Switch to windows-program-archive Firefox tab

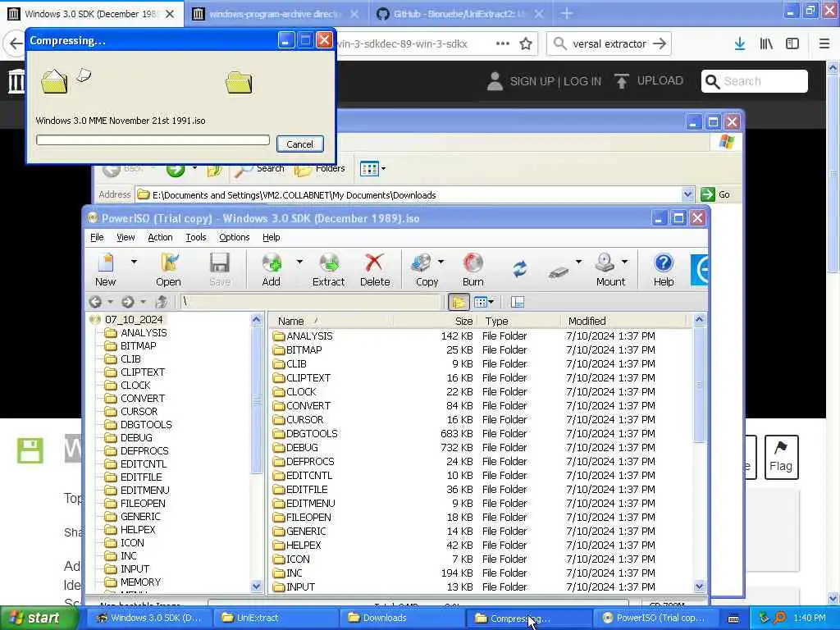tap(275, 14)
